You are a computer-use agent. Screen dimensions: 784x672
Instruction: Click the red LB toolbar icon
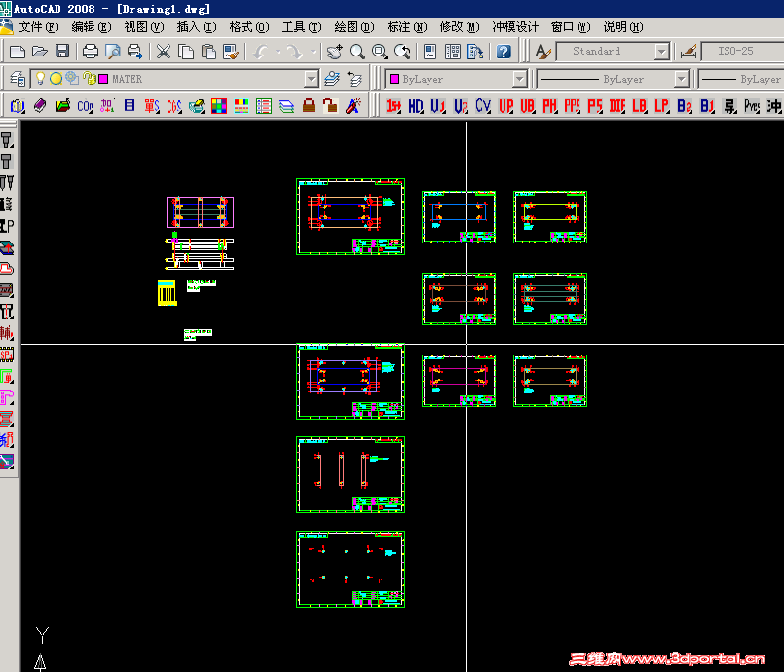click(640, 106)
